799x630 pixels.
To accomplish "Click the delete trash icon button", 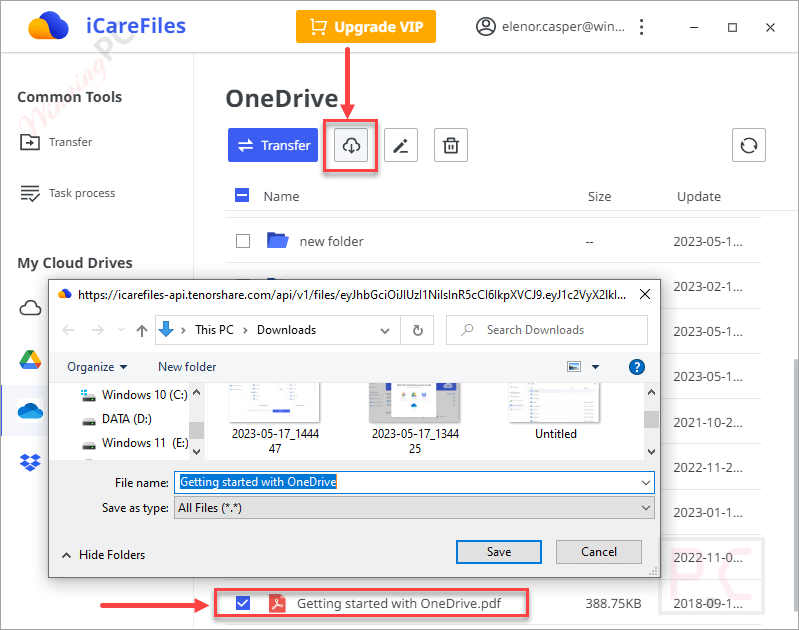I will (x=450, y=145).
